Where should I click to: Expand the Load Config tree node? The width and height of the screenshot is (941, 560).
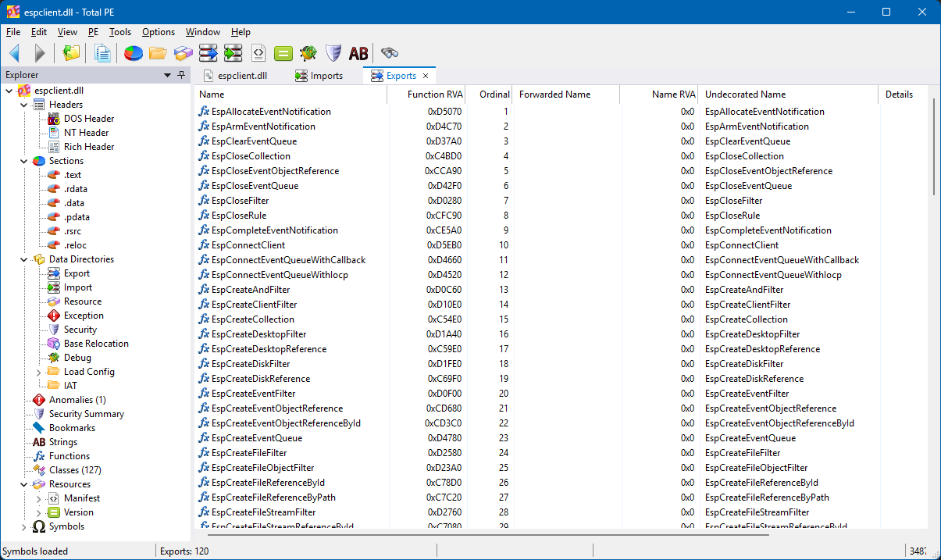pos(39,372)
